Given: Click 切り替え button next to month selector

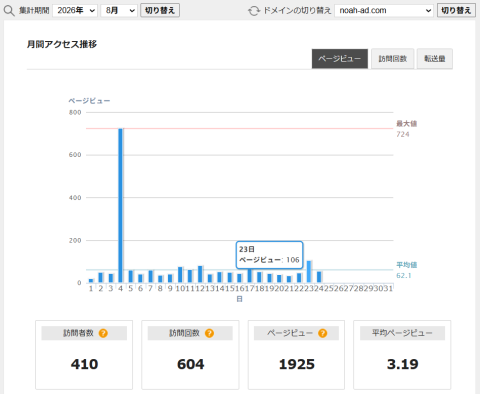Looking at the screenshot, I should pyautogui.click(x=160, y=10).
